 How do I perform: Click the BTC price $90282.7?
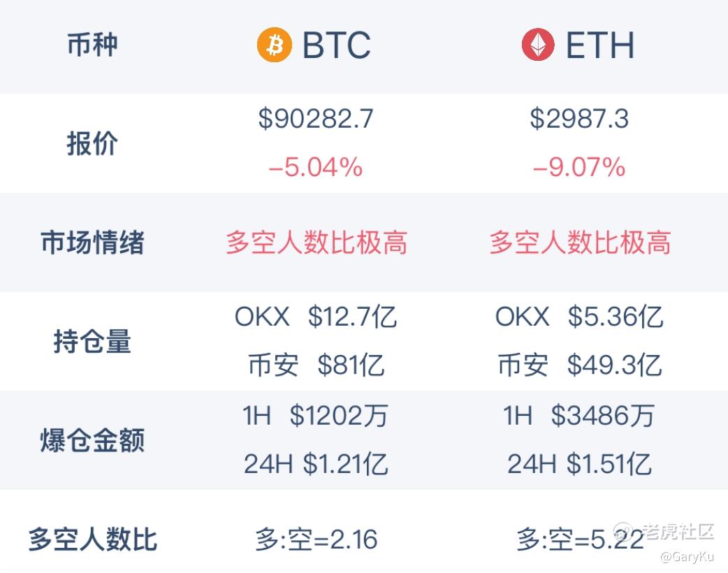pyautogui.click(x=316, y=119)
